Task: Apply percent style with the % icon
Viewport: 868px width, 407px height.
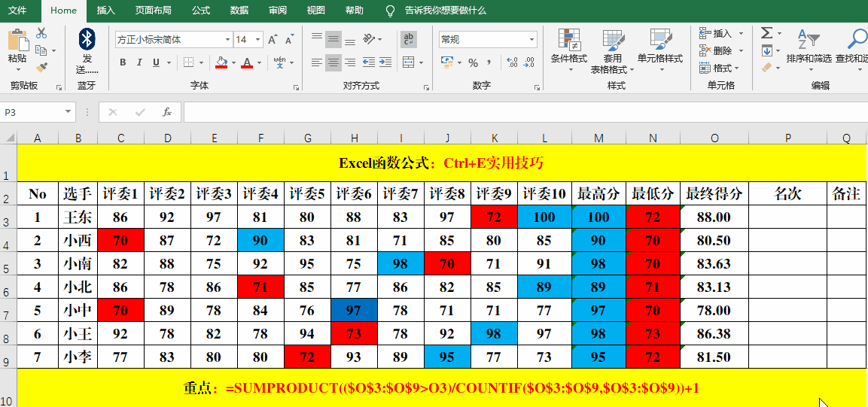Action: (x=473, y=62)
